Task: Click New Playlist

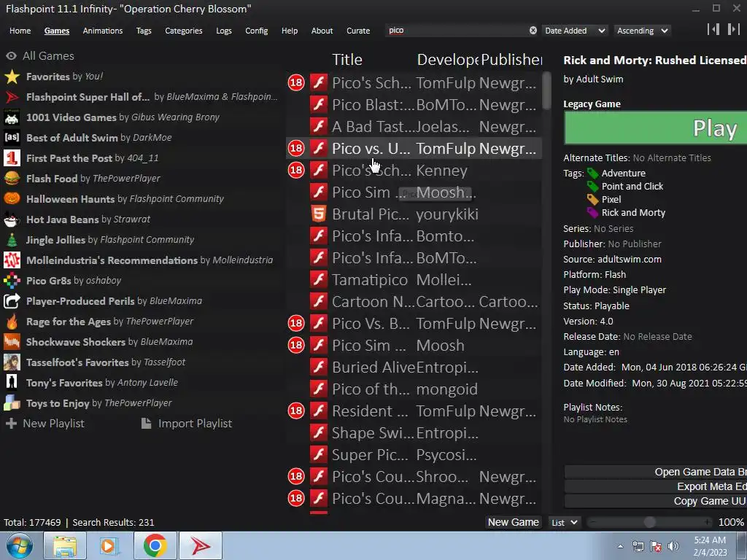Action: 45,424
